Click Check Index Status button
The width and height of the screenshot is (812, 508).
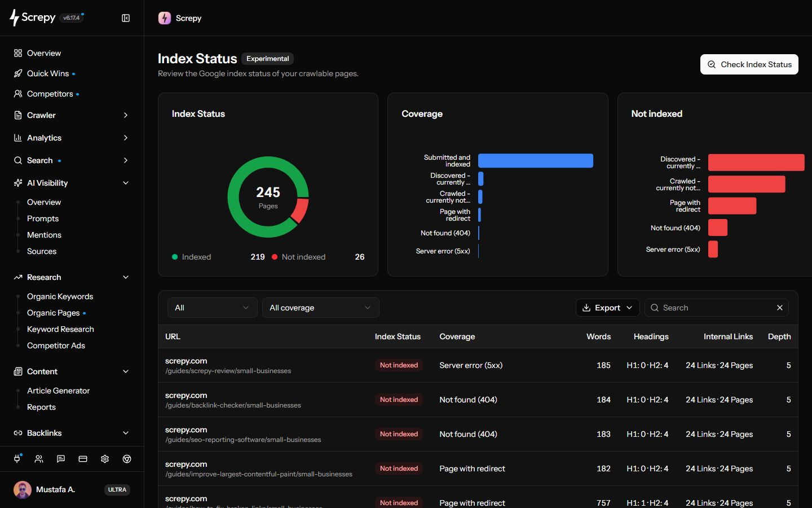(749, 64)
